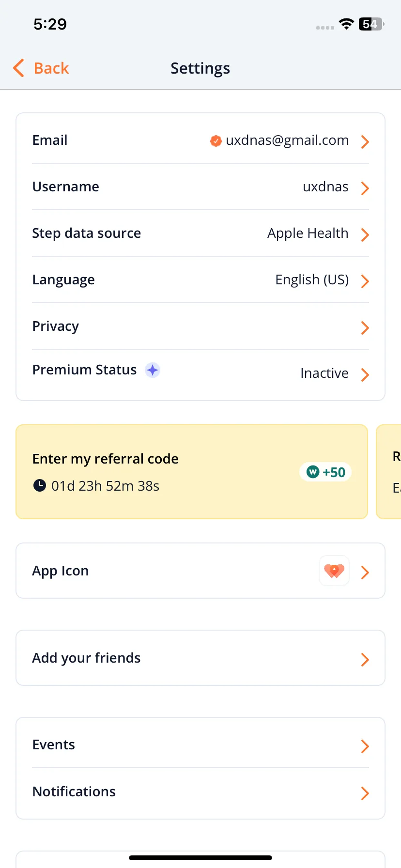Open the Privacy settings row

(200, 326)
